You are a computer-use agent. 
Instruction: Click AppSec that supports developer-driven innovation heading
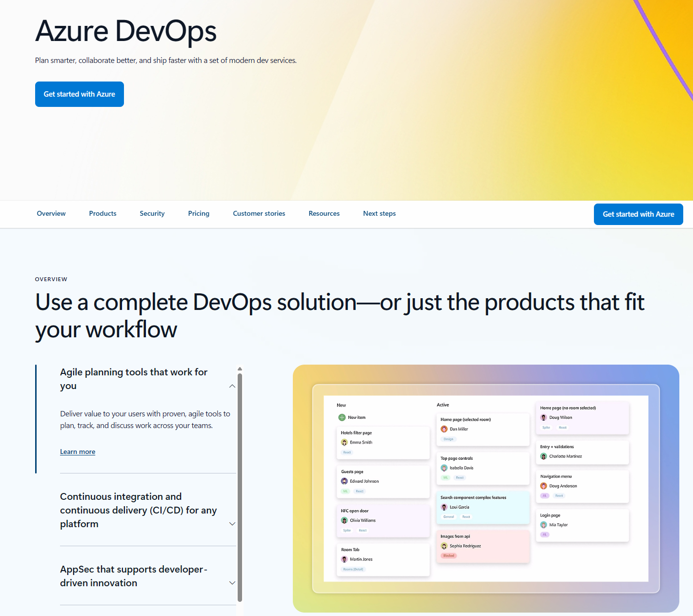click(x=134, y=576)
